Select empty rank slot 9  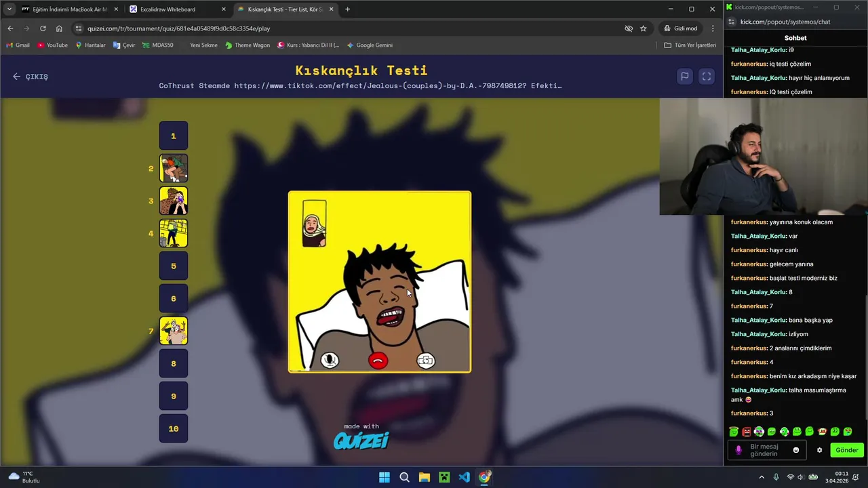[174, 396]
